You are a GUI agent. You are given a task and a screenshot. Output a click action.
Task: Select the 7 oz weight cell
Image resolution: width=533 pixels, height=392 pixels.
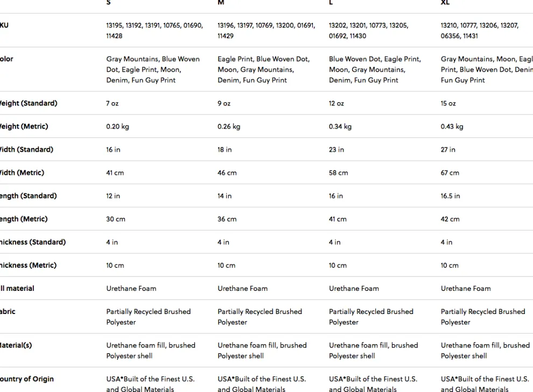(x=112, y=103)
